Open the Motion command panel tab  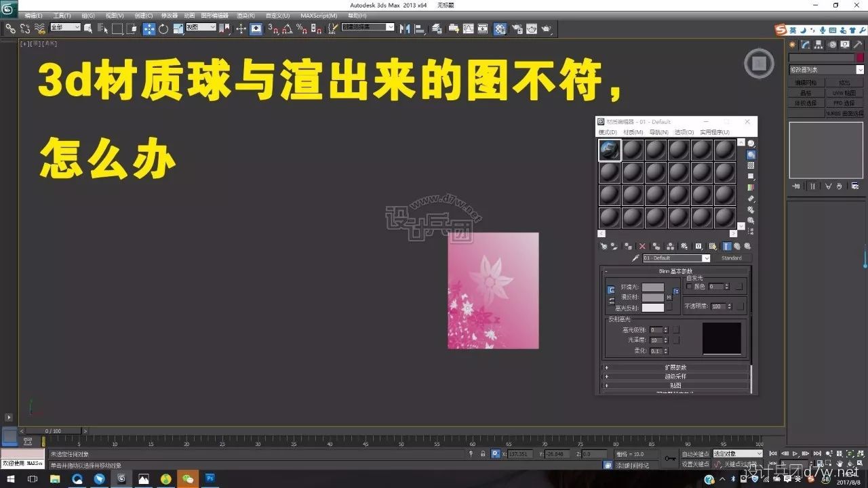(x=832, y=45)
